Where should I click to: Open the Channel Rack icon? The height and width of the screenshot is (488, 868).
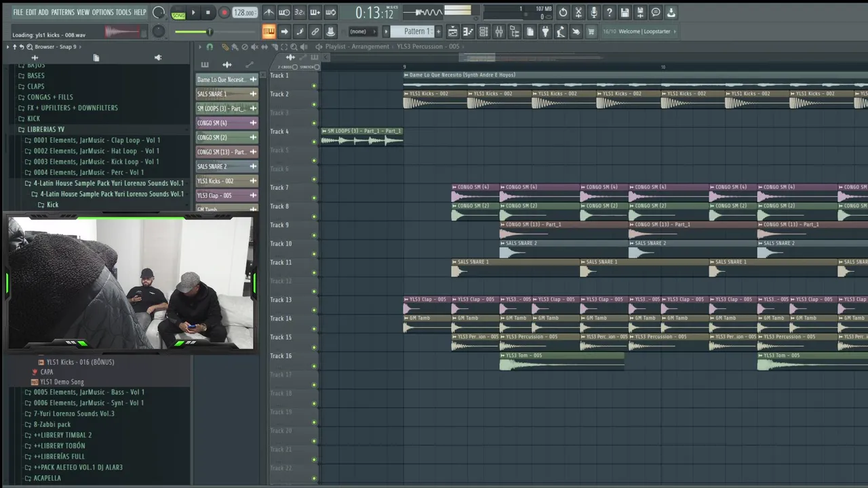coord(484,31)
